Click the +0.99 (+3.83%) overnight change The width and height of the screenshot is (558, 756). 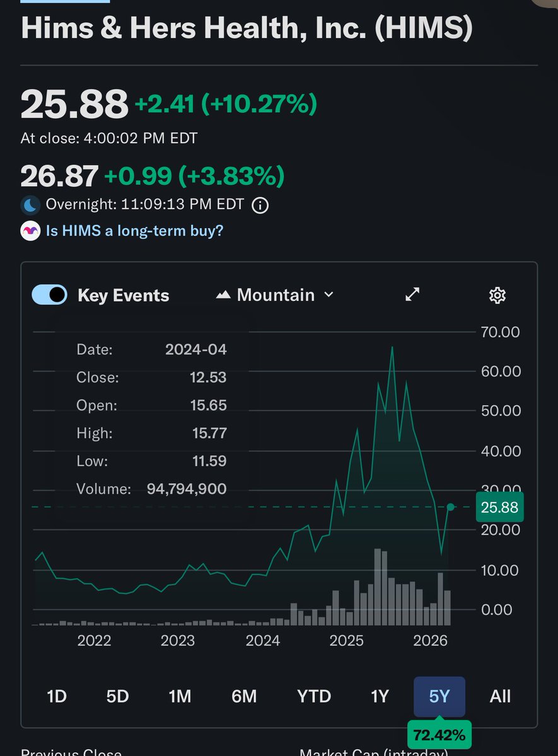coord(194,176)
